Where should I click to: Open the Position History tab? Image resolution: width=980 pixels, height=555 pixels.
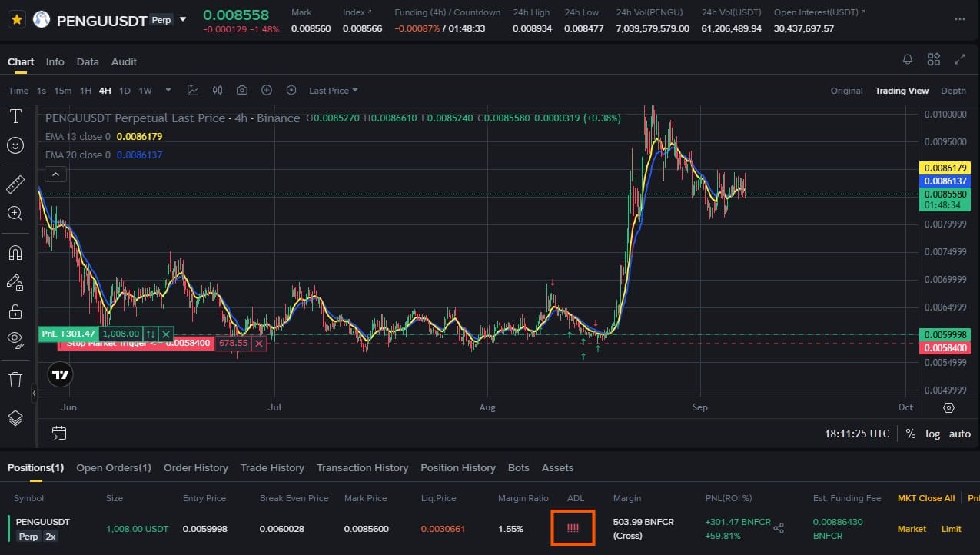point(458,467)
